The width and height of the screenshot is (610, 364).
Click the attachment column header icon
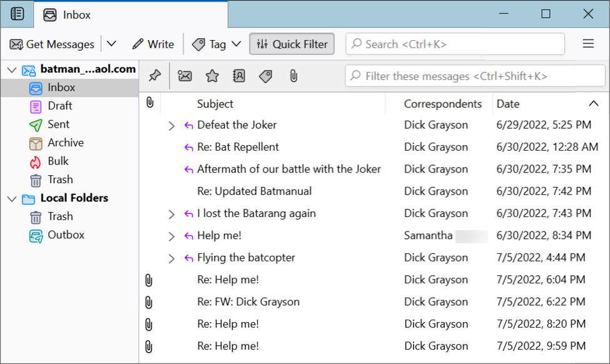click(x=150, y=103)
